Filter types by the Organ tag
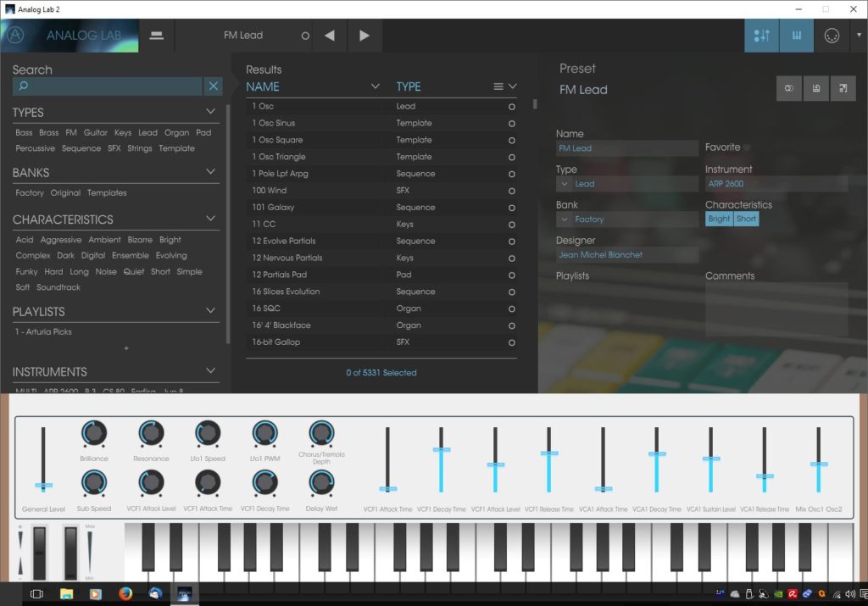The height and width of the screenshot is (606, 868). tap(176, 133)
